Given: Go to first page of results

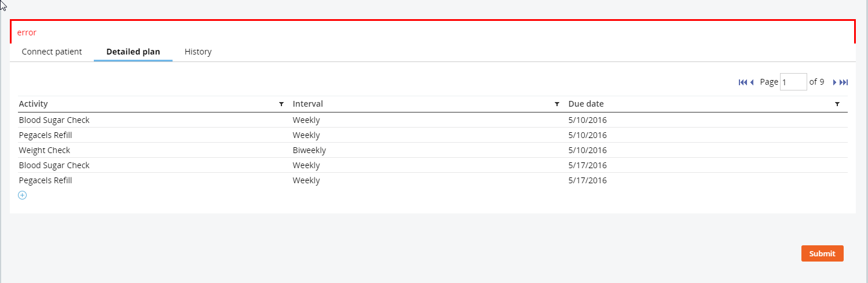Looking at the screenshot, I should 743,82.
